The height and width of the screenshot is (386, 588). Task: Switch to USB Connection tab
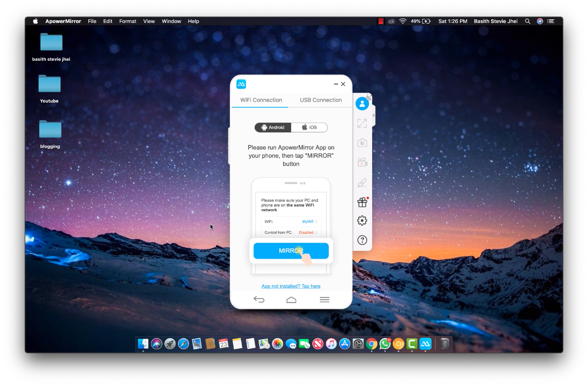[x=321, y=100]
